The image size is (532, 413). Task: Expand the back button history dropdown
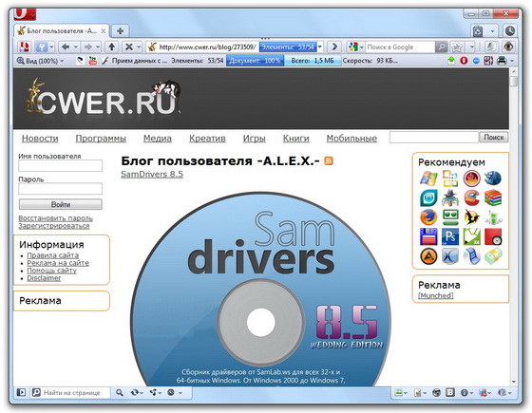76,47
